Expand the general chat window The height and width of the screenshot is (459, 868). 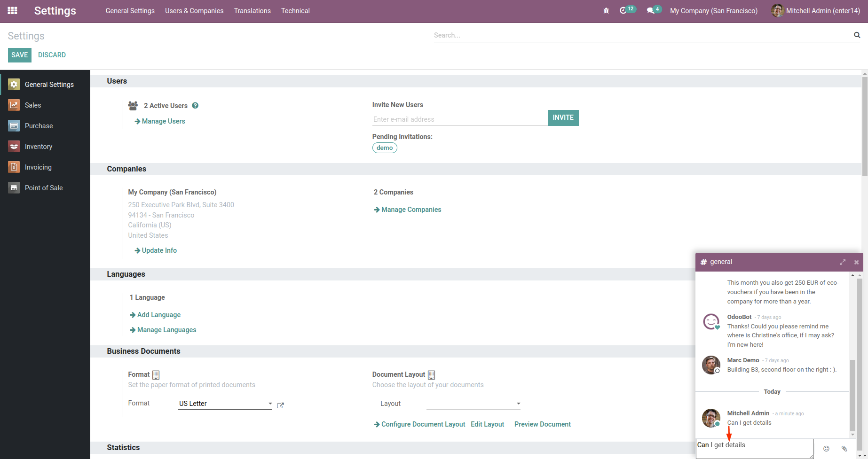[x=843, y=262]
